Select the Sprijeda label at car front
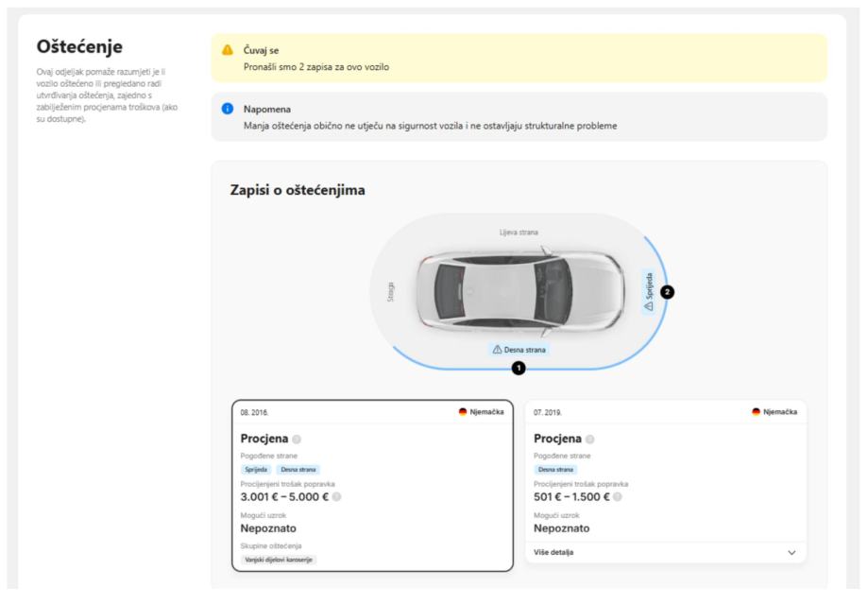 click(649, 293)
